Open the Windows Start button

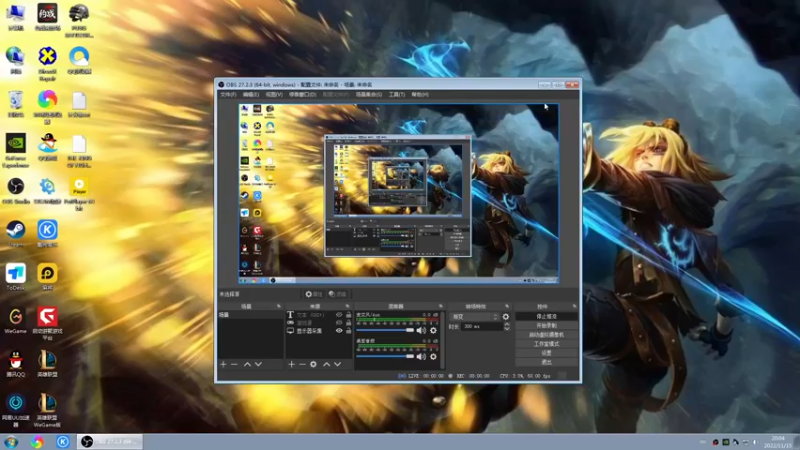pos(11,442)
